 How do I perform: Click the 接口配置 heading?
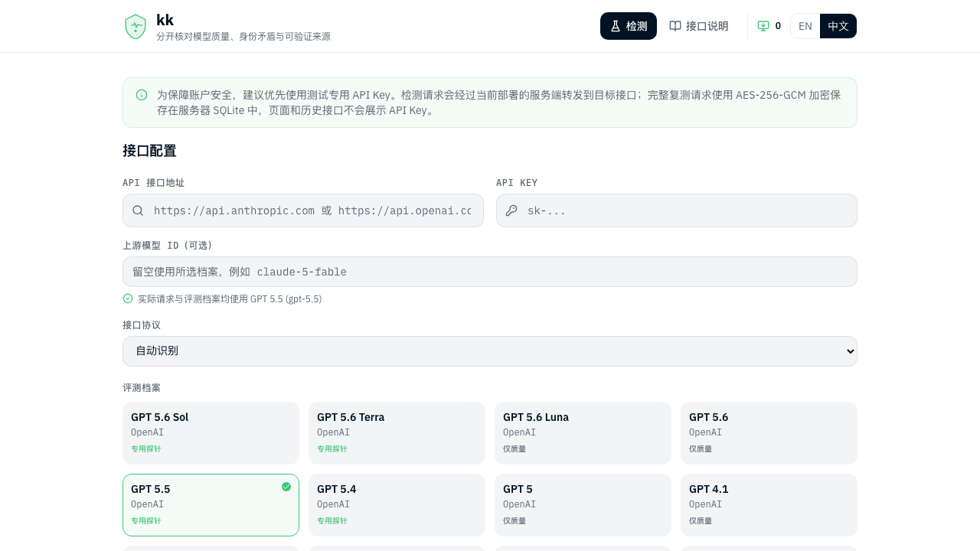tap(149, 151)
